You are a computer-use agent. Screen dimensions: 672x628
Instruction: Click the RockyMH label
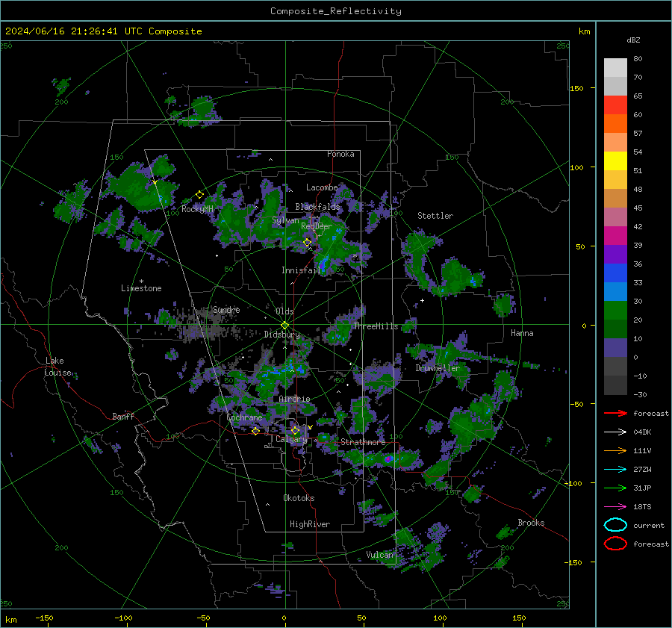pyautogui.click(x=197, y=209)
